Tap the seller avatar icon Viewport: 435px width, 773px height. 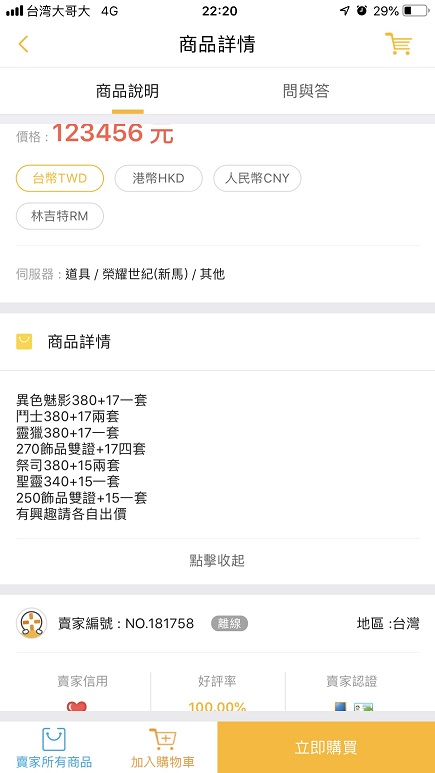tap(32, 623)
